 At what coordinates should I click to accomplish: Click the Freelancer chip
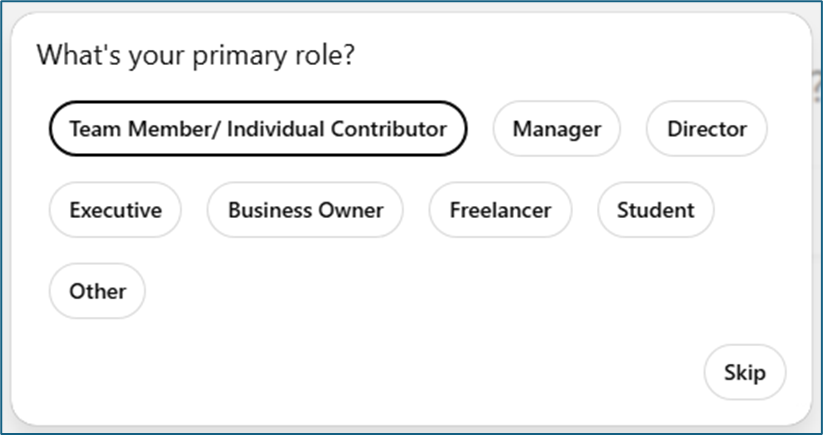[500, 210]
